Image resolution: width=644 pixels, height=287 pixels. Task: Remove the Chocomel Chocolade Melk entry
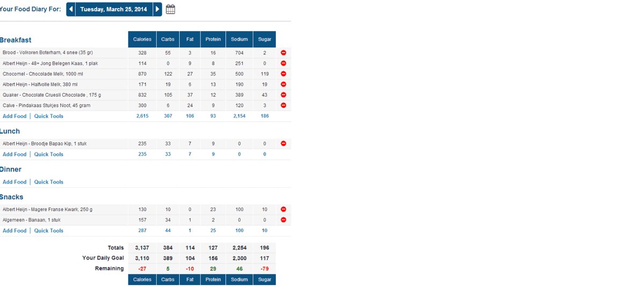tap(283, 73)
